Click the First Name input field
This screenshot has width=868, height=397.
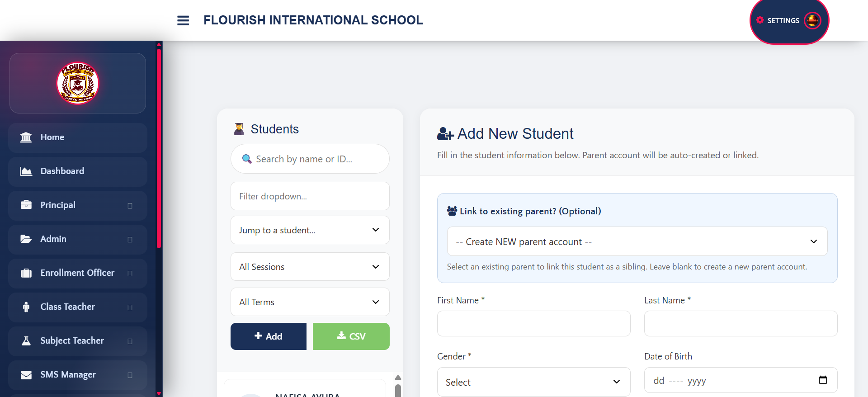(x=534, y=323)
